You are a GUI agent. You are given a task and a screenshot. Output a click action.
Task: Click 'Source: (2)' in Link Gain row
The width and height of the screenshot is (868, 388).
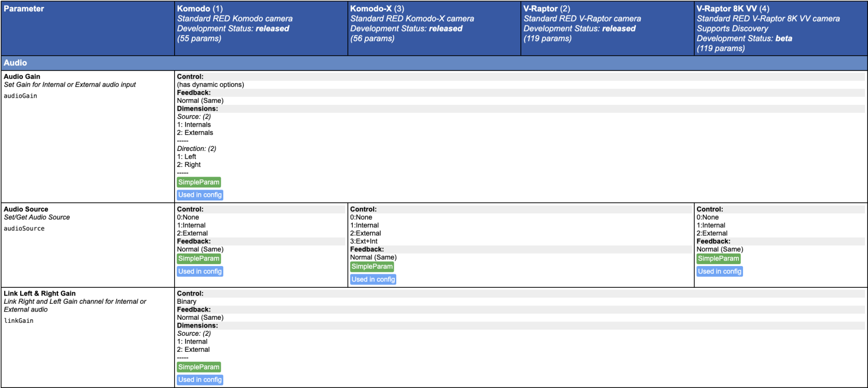click(194, 334)
